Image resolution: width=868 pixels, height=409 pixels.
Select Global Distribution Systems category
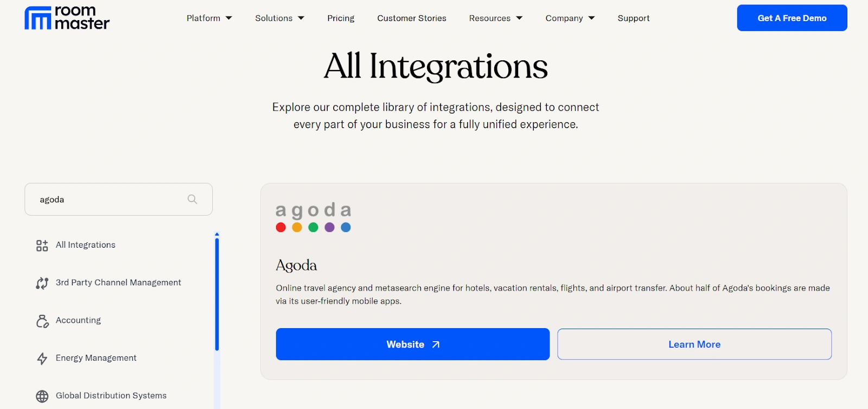(111, 395)
